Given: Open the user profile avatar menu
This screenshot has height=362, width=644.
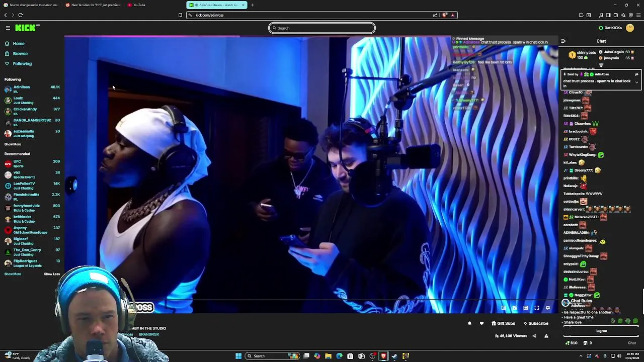Looking at the screenshot, I should click(630, 28).
